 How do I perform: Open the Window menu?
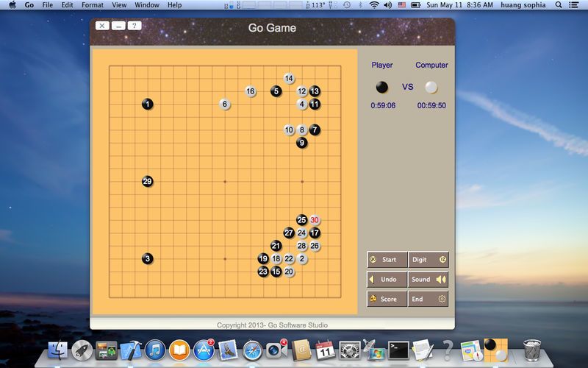pos(147,5)
